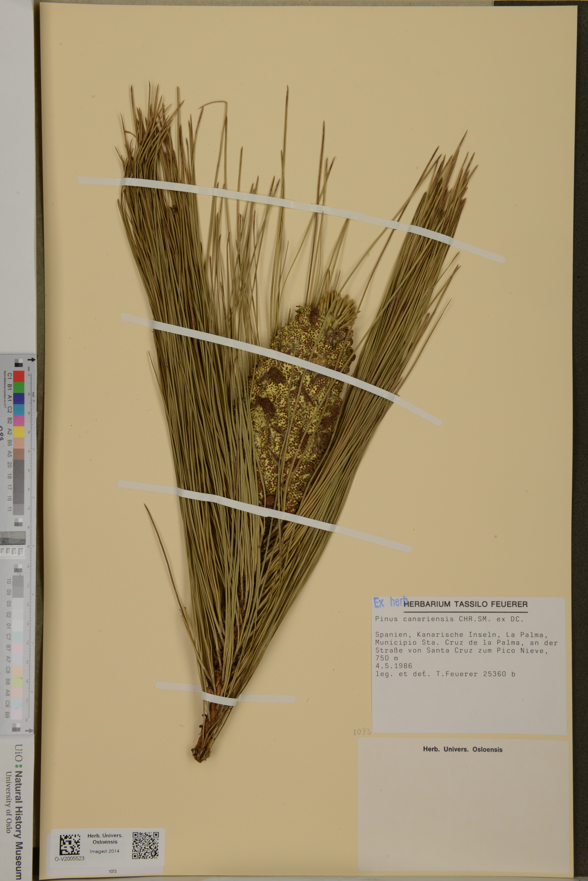The image size is (588, 881).
Task: Click the arrow at top of color chart
Action: coord(31,360)
